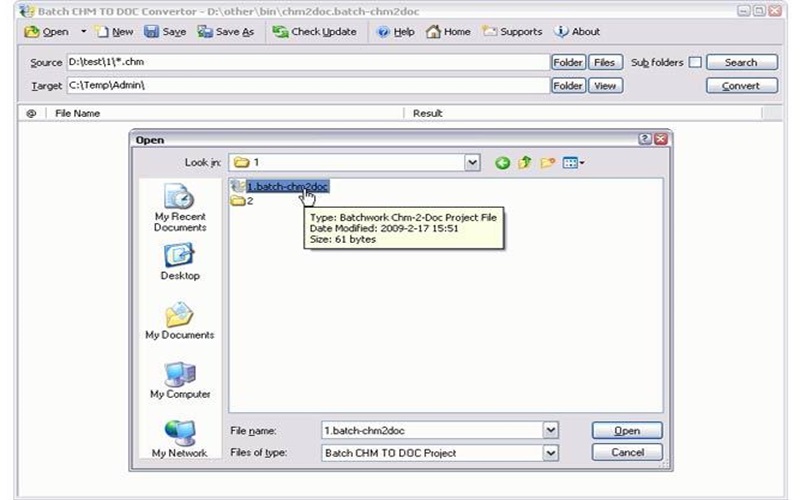Cancel the Open dialog
The height and width of the screenshot is (500, 800).
[627, 453]
